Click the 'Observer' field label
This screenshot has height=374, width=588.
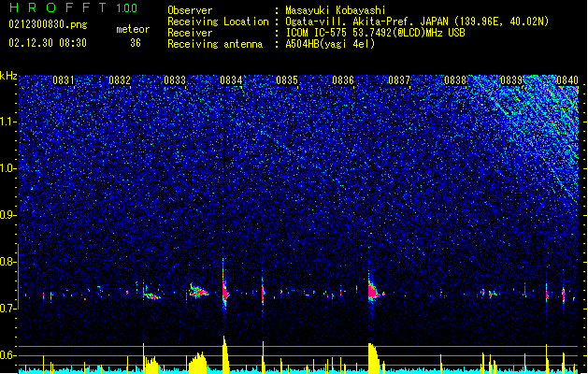tap(190, 10)
